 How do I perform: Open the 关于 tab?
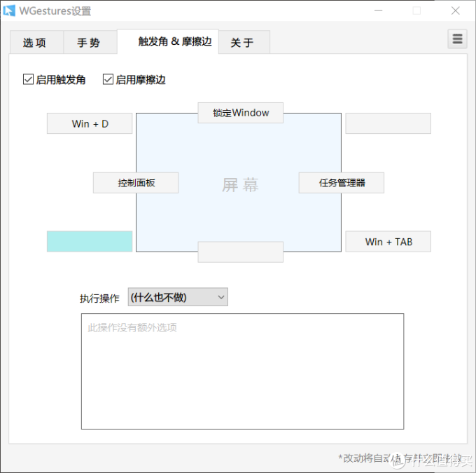click(x=244, y=42)
